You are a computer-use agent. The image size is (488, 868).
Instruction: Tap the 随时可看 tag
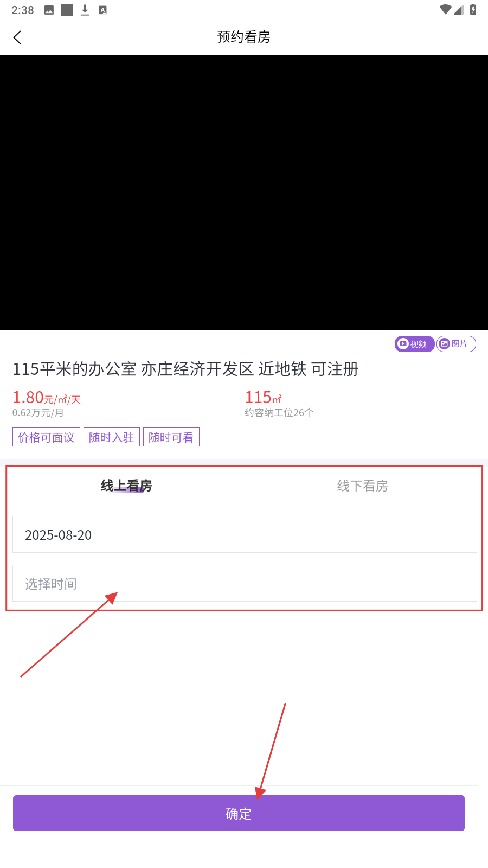pos(171,437)
